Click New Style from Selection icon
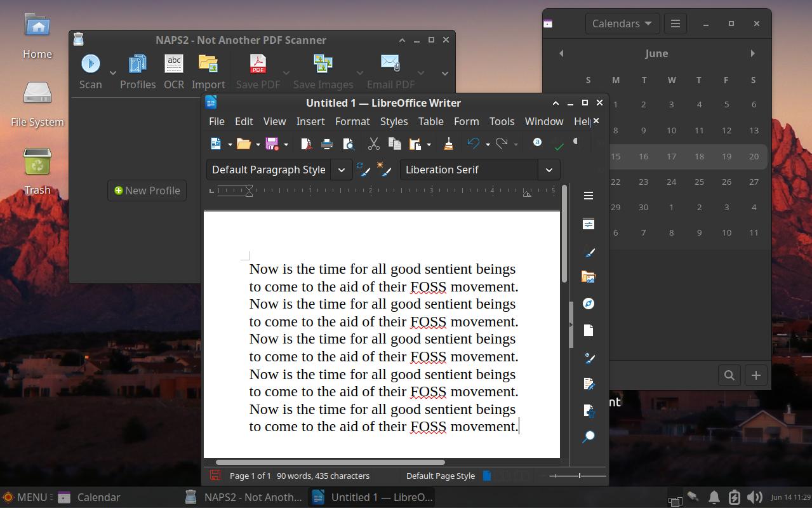 click(383, 170)
